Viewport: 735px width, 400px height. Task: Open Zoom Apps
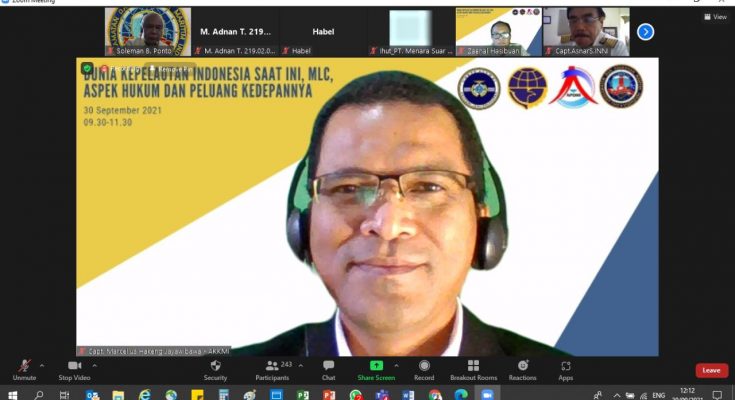point(566,370)
